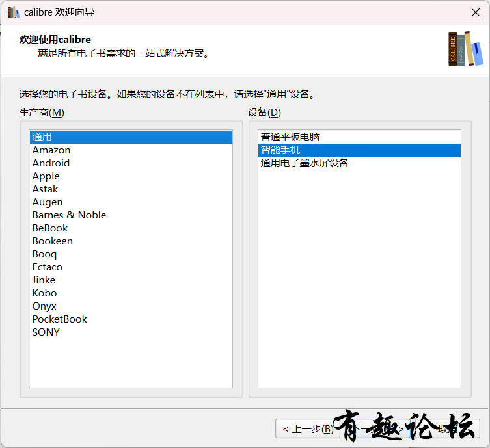The height and width of the screenshot is (448, 490).
Task: Close the calibre welcome wizard
Action: [x=476, y=12]
